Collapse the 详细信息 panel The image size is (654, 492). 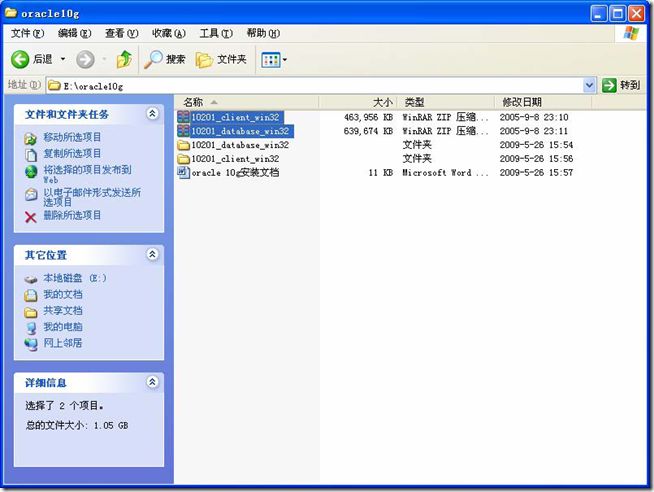(152, 382)
